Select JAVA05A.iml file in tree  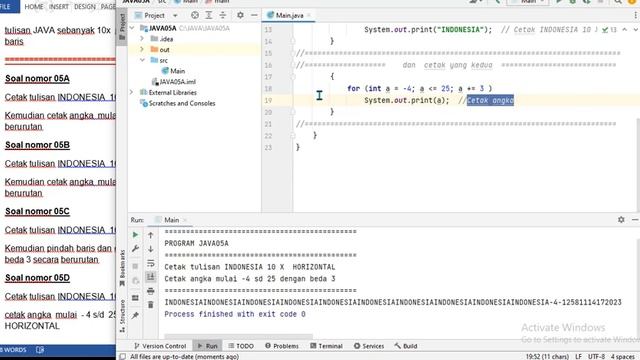tap(173, 82)
